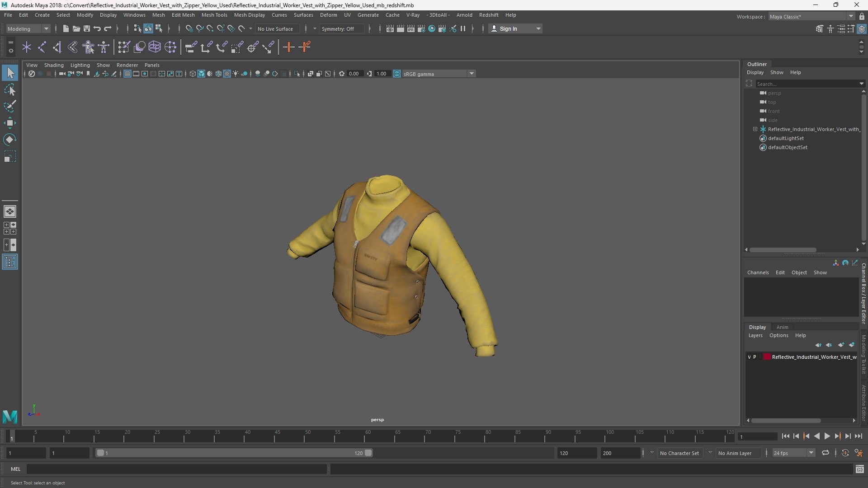Click the Save scene icon

[87, 28]
